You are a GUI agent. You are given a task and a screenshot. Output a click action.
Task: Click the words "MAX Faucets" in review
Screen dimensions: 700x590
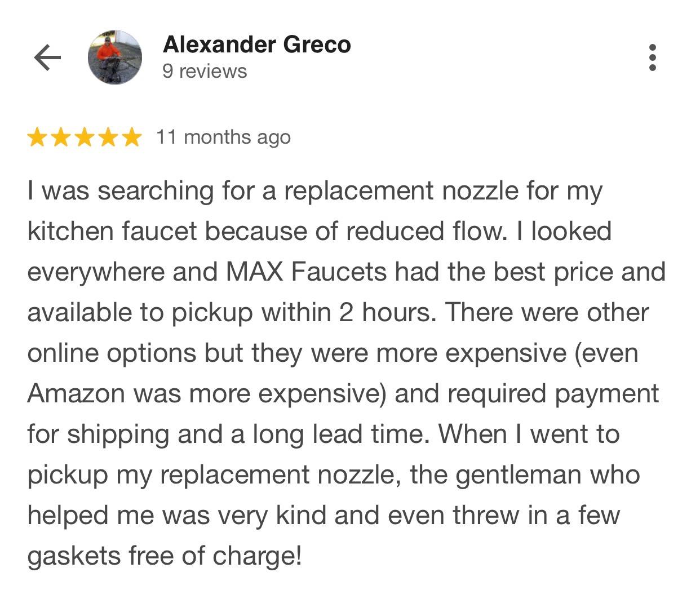coord(306,272)
